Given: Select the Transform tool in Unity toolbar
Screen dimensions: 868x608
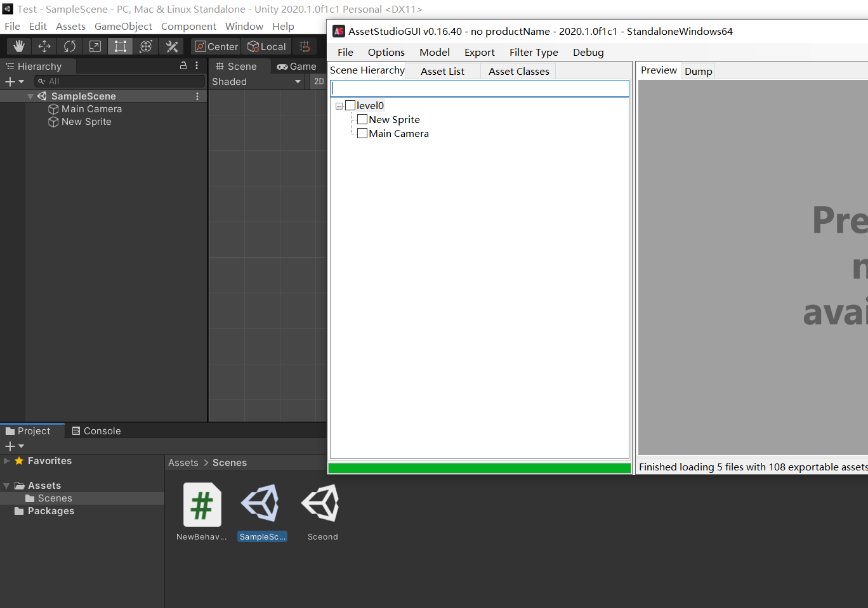Looking at the screenshot, I should click(146, 46).
